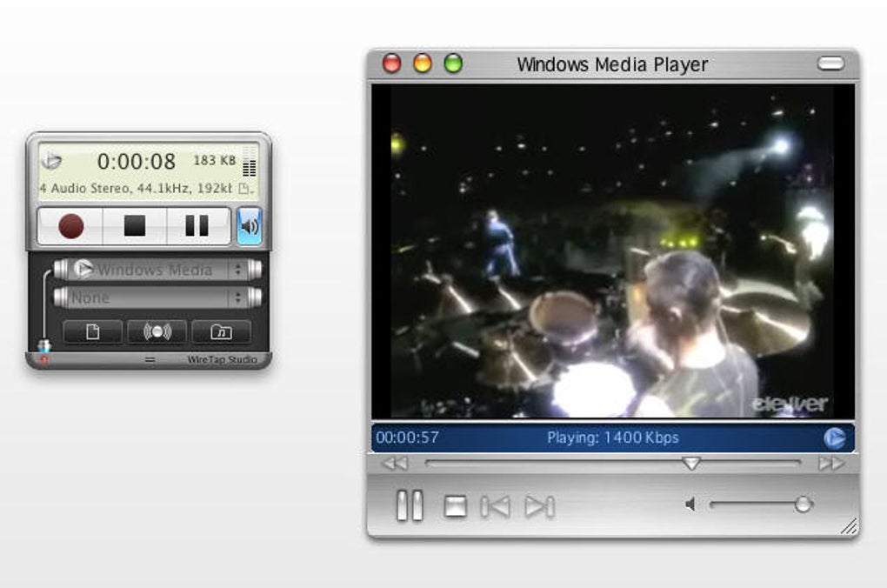Click the blank document icon in WireTap Studio
887x588 pixels.
93,331
